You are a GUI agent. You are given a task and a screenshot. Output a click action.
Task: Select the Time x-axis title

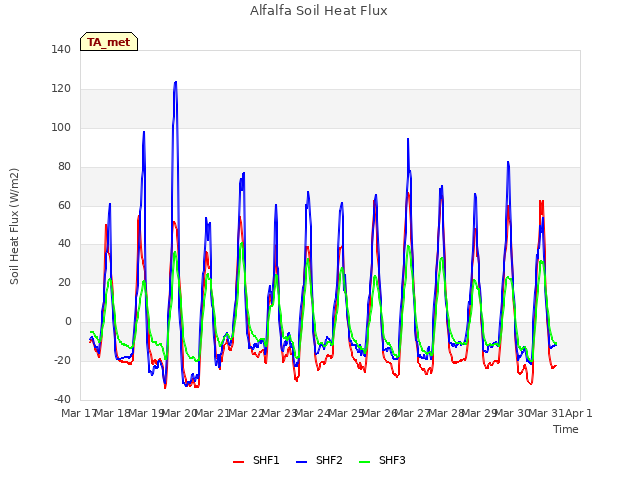tap(566, 429)
